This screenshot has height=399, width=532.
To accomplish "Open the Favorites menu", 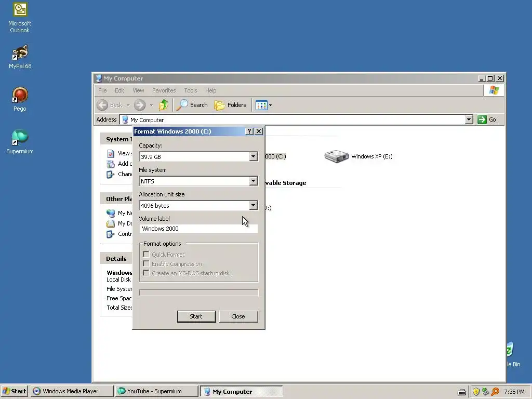I will [x=164, y=90].
